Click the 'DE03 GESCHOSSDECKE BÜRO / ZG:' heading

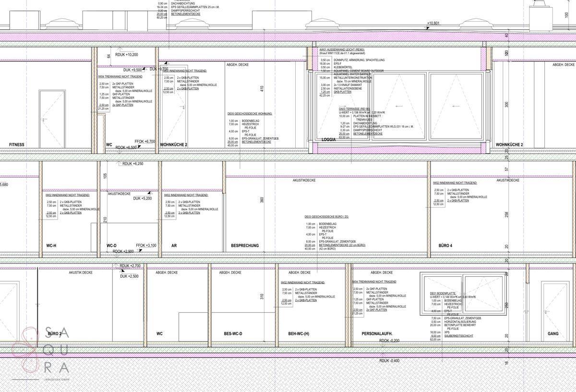[326, 217]
